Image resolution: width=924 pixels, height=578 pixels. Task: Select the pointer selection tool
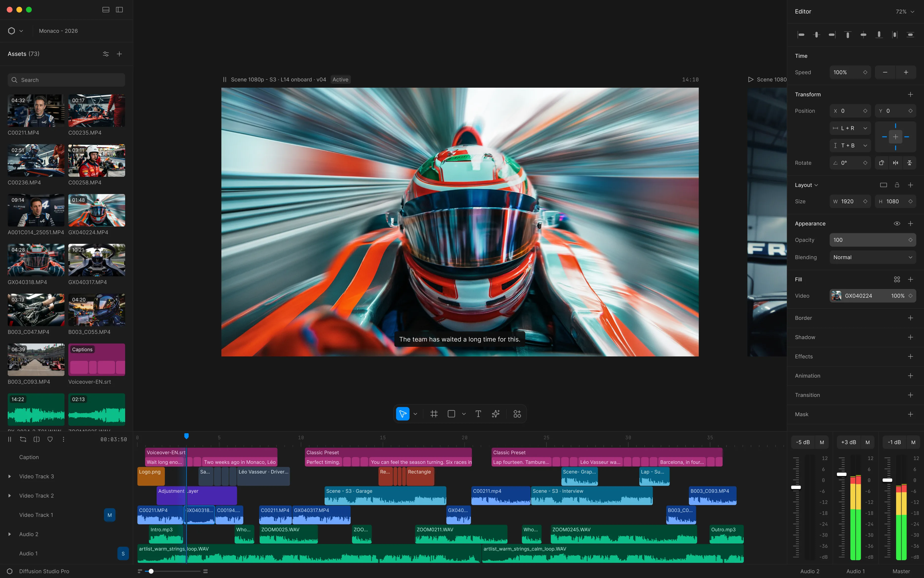pyautogui.click(x=403, y=414)
